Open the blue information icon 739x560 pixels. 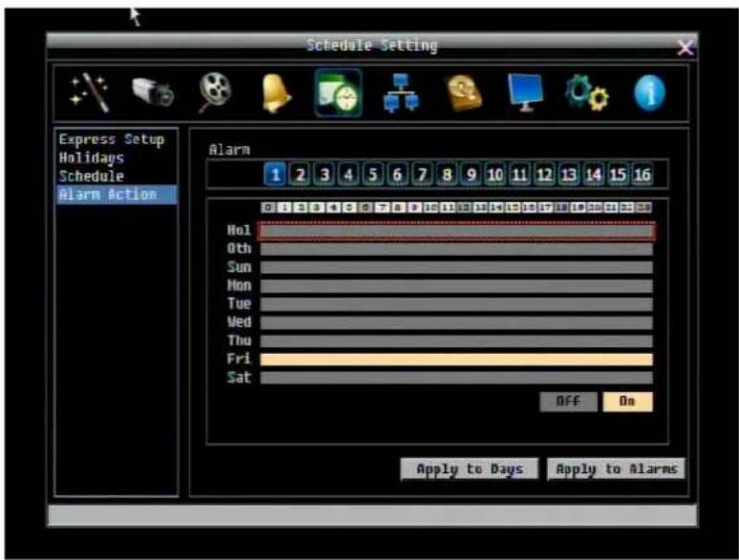(x=650, y=93)
